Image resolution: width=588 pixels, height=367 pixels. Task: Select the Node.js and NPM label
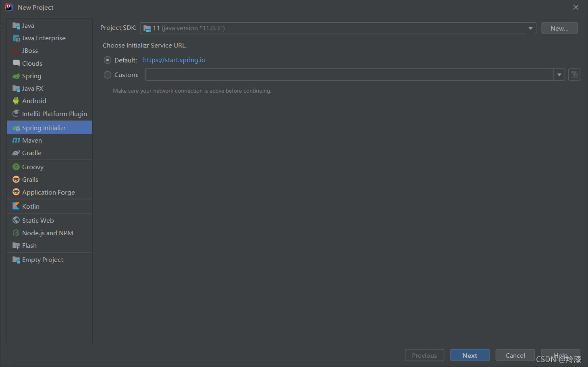point(48,233)
